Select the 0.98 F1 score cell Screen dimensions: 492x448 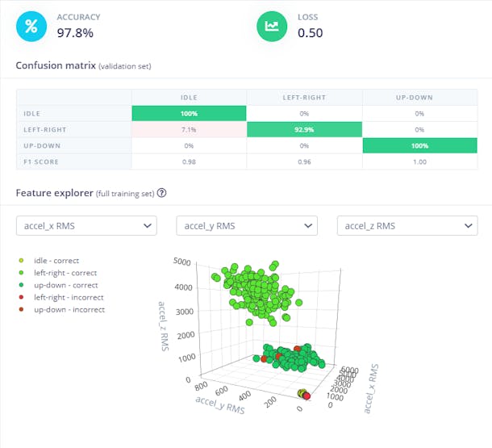tap(189, 161)
